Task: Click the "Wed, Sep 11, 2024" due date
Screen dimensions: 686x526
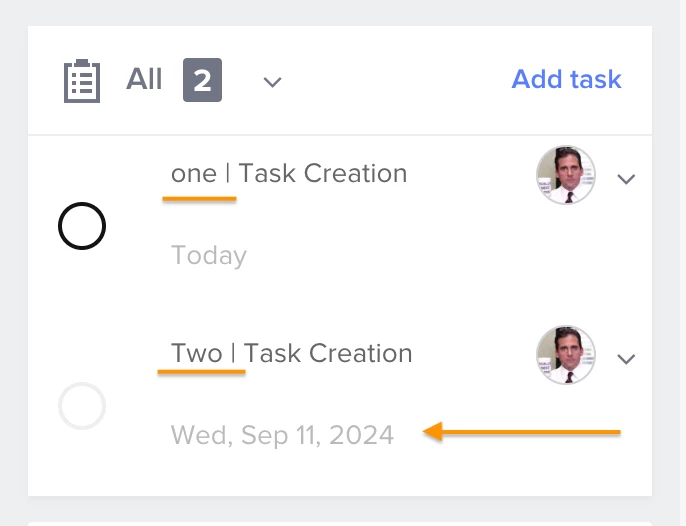Action: [283, 435]
